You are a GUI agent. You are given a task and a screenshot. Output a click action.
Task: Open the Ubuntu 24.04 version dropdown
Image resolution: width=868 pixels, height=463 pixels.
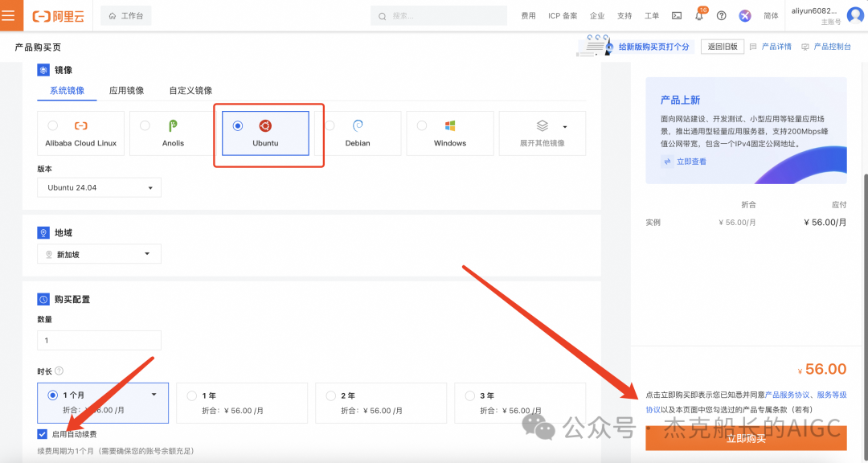[99, 188]
